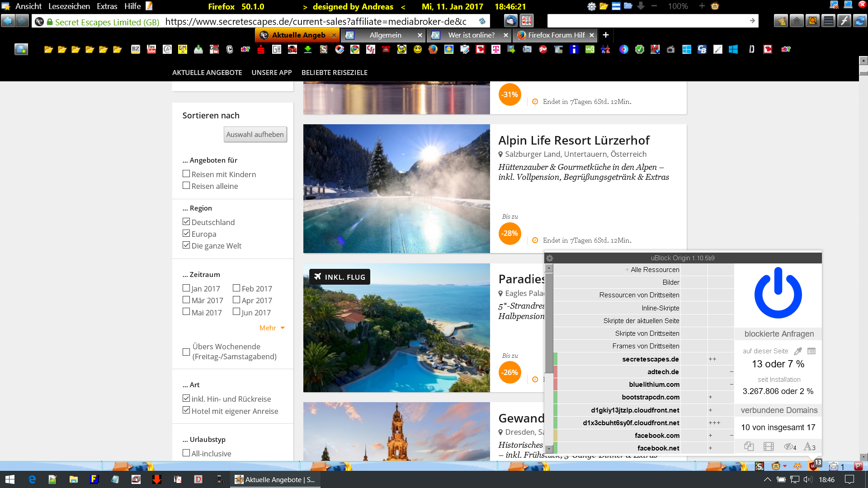Click the uBlock Origin power button
This screenshot has width=868, height=488.
click(x=778, y=293)
